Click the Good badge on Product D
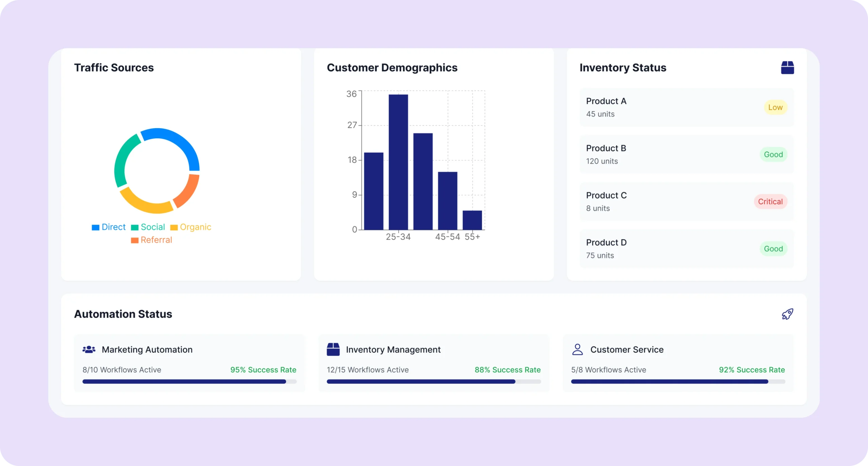Screen dimensions: 868x466 pyautogui.click(x=773, y=249)
